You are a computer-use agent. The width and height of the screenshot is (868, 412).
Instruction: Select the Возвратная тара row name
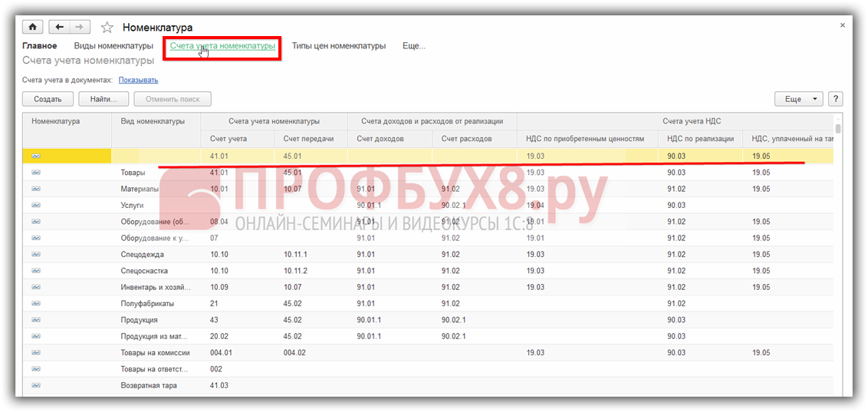pyautogui.click(x=149, y=385)
